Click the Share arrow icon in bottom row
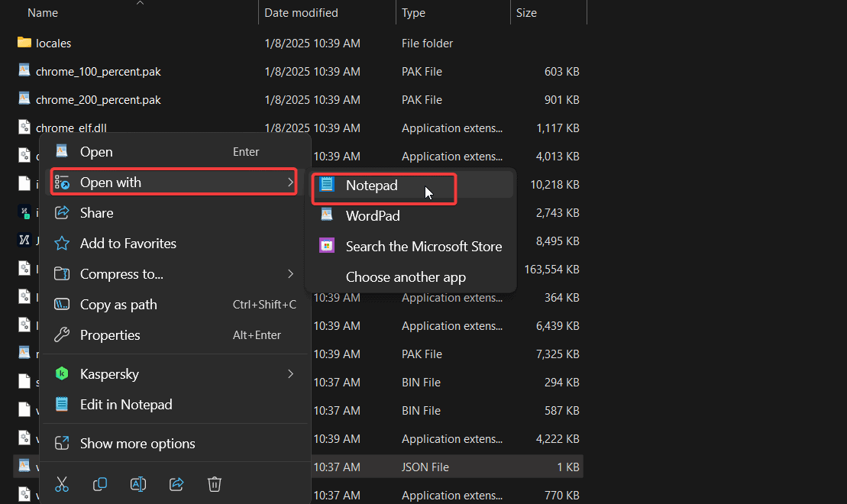This screenshot has height=504, width=847. pyautogui.click(x=176, y=485)
